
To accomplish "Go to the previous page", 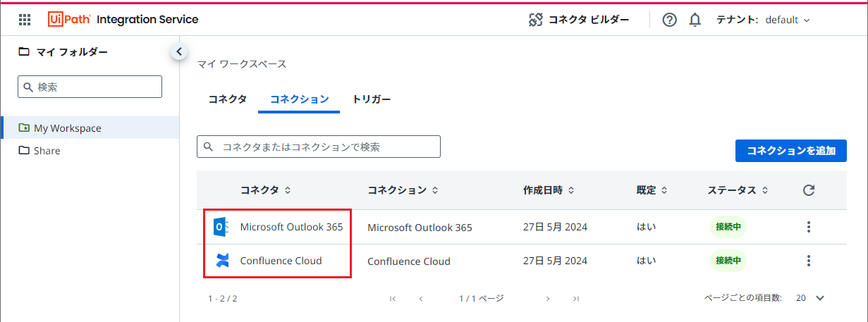I will (x=421, y=299).
